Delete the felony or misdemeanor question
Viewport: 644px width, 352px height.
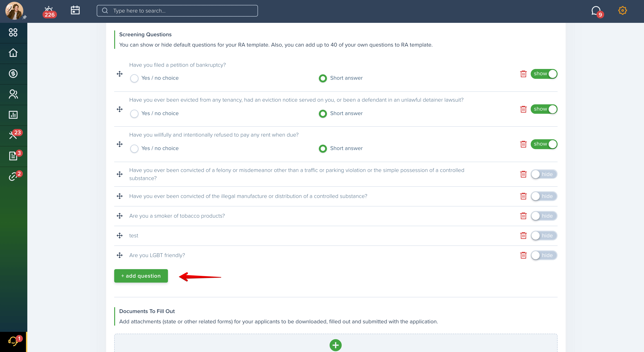(x=523, y=174)
